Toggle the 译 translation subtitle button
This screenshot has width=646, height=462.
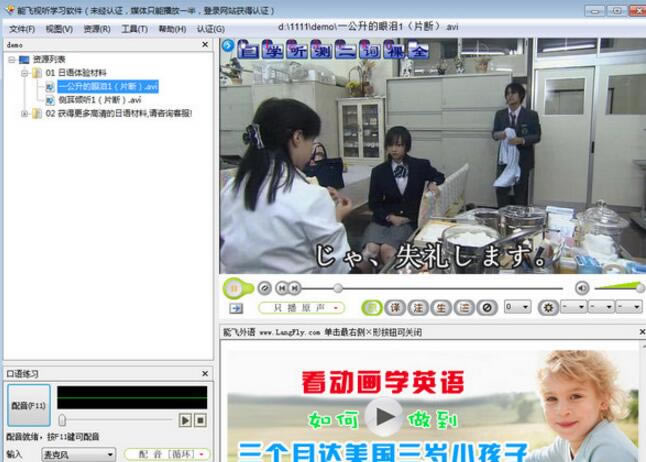pyautogui.click(x=395, y=307)
